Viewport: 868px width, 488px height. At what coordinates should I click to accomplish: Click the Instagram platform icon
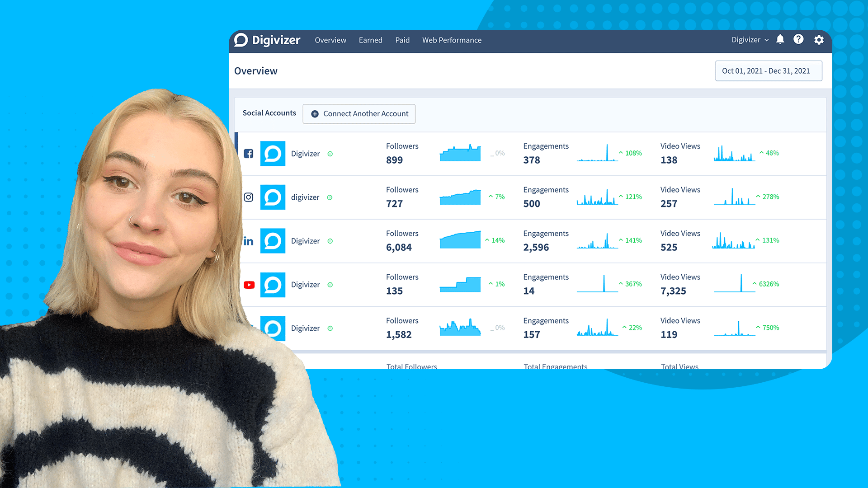[249, 197]
